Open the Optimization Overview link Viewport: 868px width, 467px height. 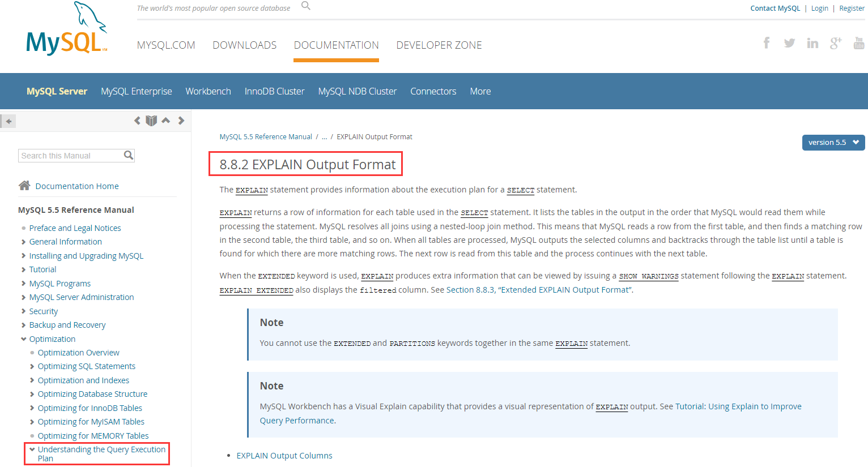pos(79,353)
